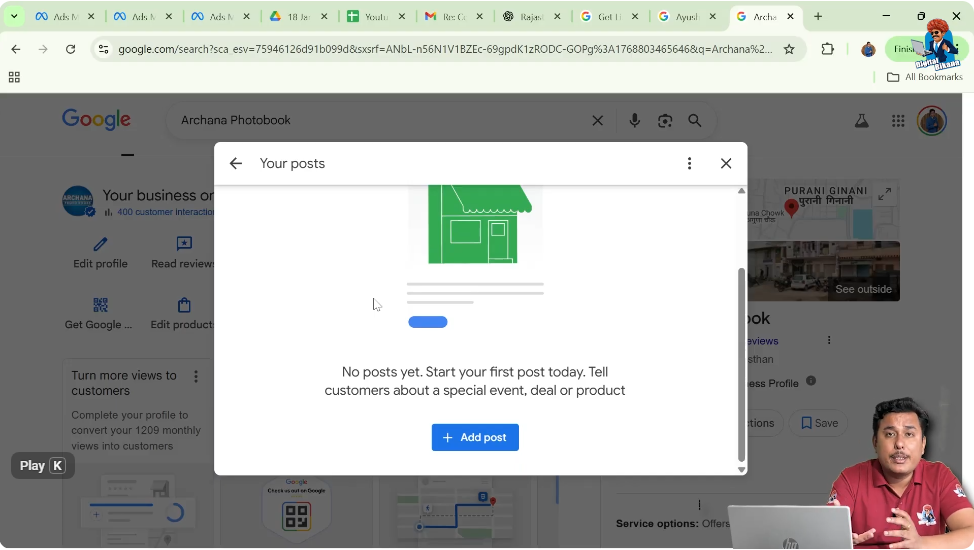Screen dimensions: 974x550
Task: Click the reviews link in knowledge panel
Action: [x=763, y=341]
